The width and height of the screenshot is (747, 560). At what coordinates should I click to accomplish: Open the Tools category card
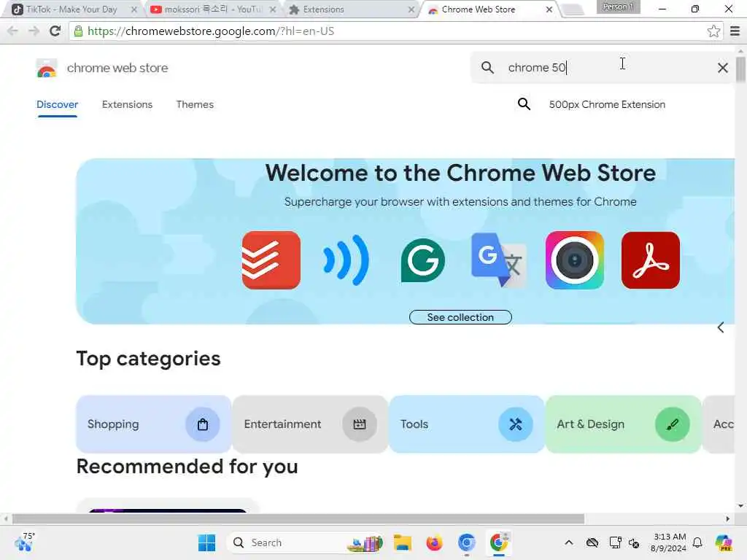[x=466, y=424]
